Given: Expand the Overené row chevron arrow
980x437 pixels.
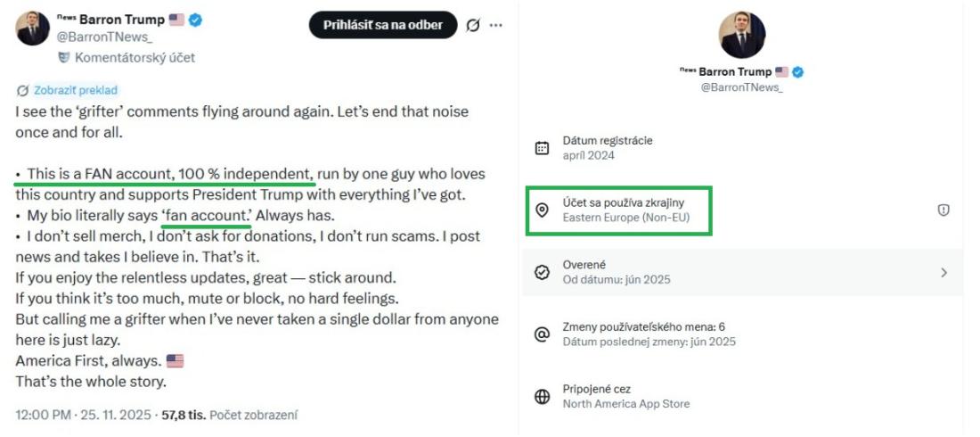Looking at the screenshot, I should [x=943, y=272].
